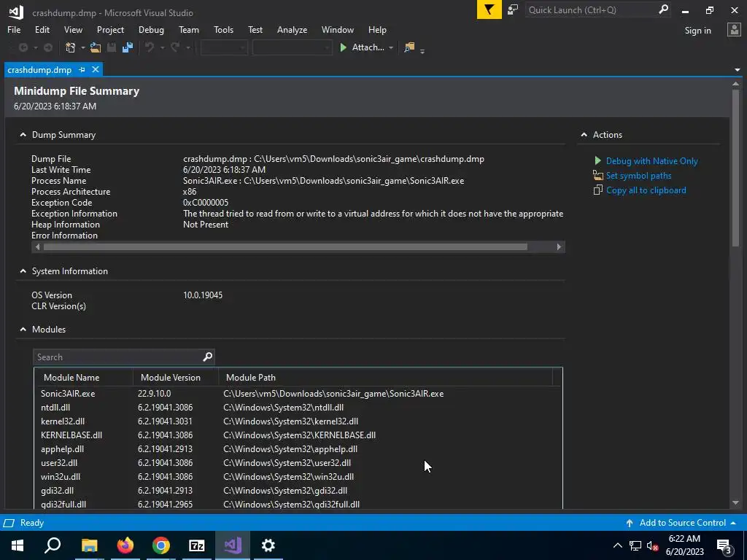Screen dimensions: 747x560
Task: Click the dump summary scroll right arrow
Action: point(559,246)
